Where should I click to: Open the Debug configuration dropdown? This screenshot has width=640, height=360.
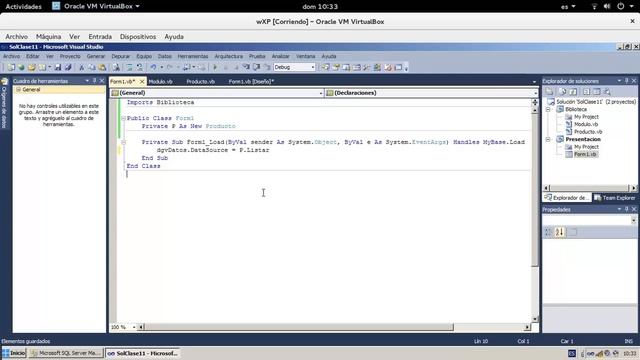coord(313,67)
